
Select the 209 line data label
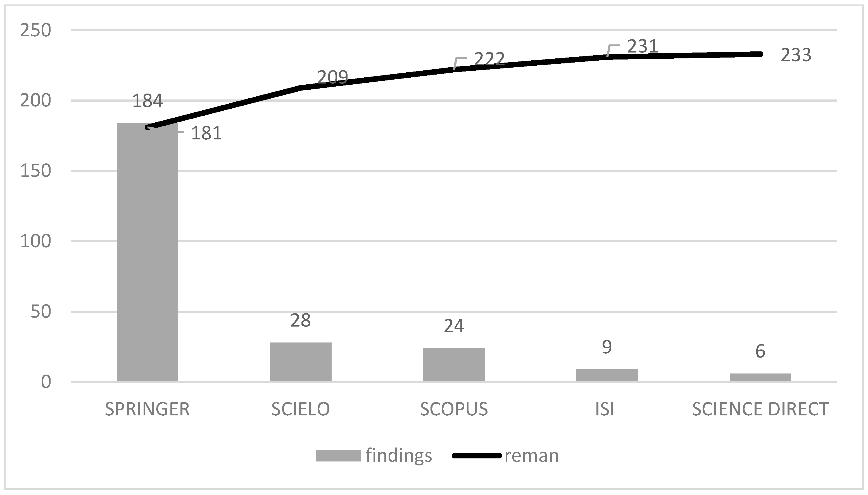[x=332, y=77]
